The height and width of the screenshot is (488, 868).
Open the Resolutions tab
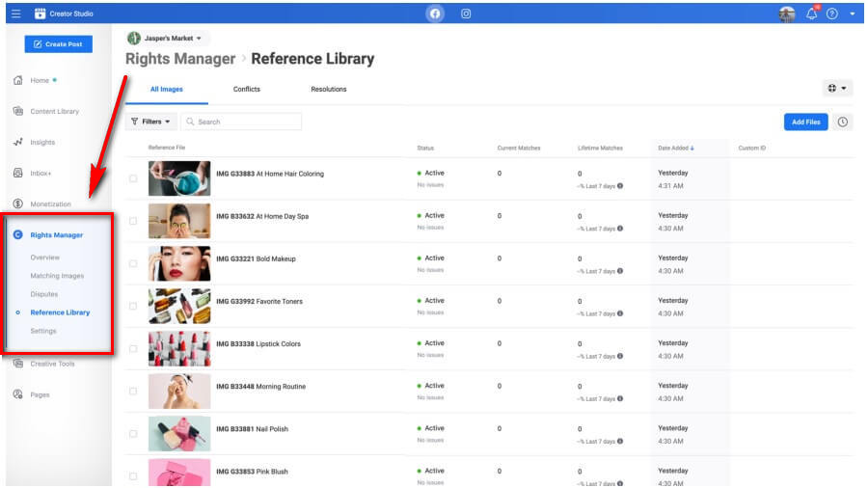click(x=328, y=90)
